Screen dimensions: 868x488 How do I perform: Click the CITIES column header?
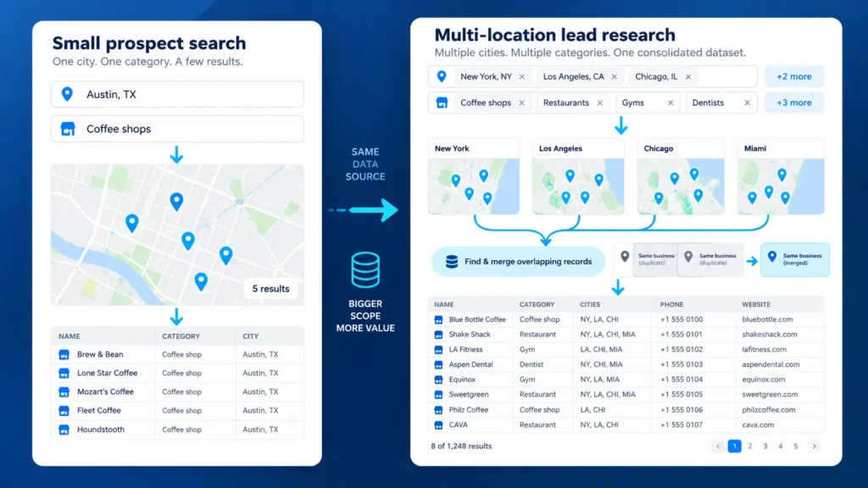[590, 305]
